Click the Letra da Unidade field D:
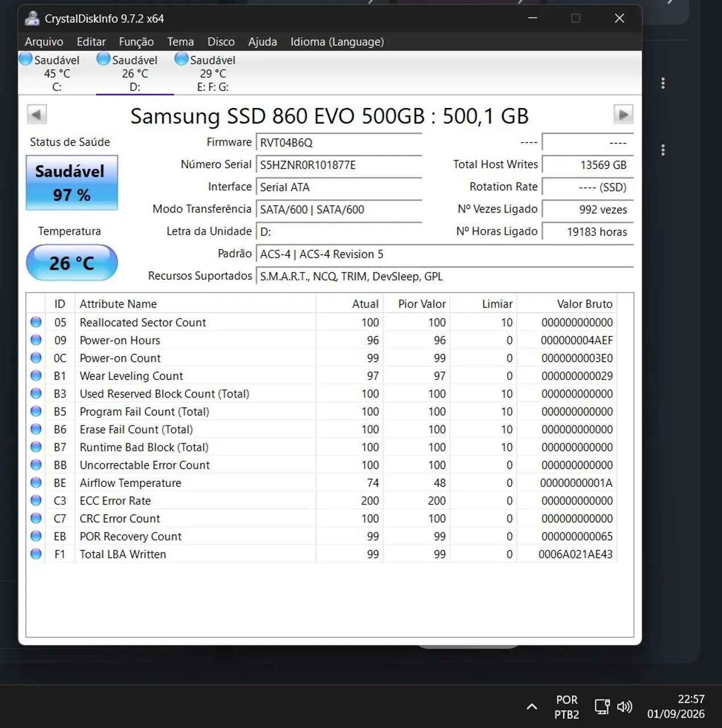The width and height of the screenshot is (722, 728). (x=339, y=231)
